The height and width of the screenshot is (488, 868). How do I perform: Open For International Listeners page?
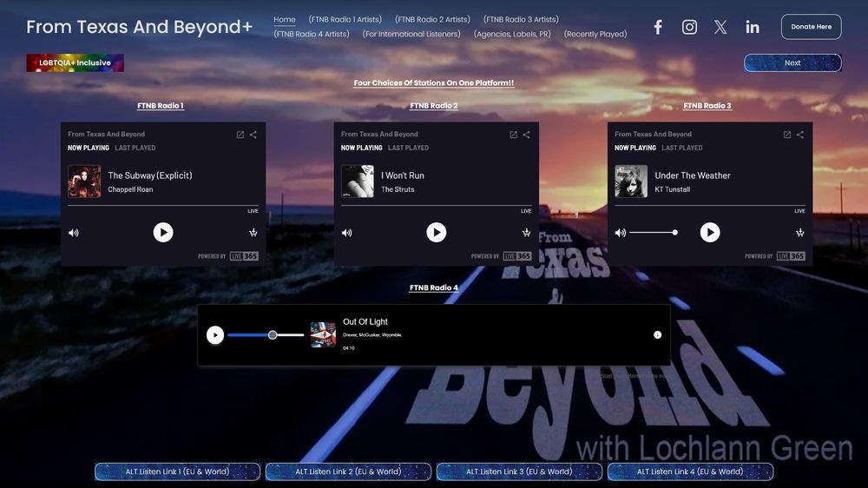411,34
